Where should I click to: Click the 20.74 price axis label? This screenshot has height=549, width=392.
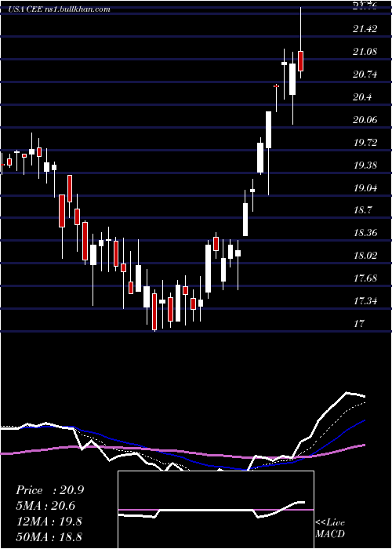[x=365, y=75]
